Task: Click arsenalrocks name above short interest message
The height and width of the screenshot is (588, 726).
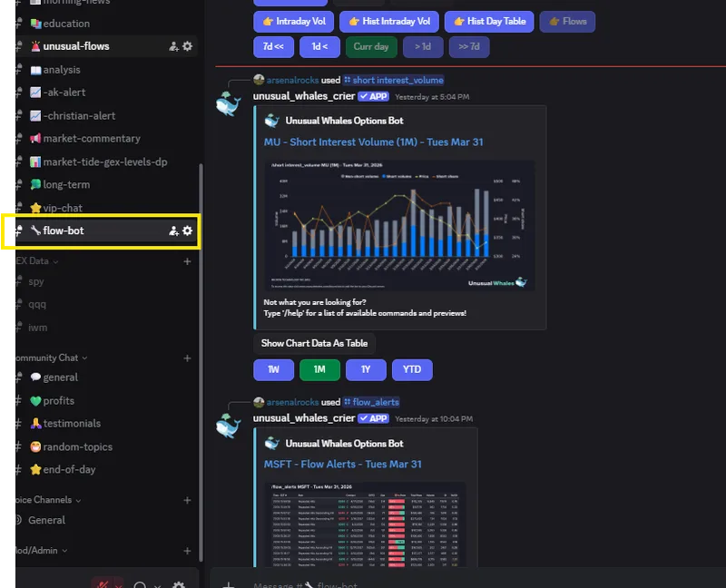Action: (x=292, y=80)
